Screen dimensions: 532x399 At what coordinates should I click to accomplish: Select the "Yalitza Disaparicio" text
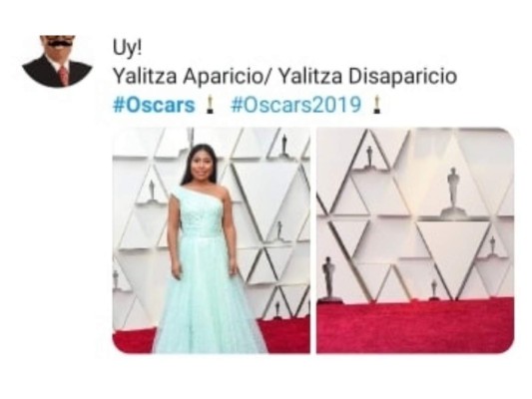367,76
